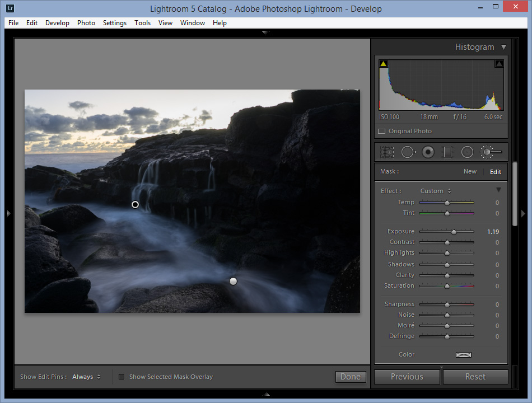Activate the Red Eye Correction tool
This screenshot has height=403, width=532.
(x=428, y=152)
